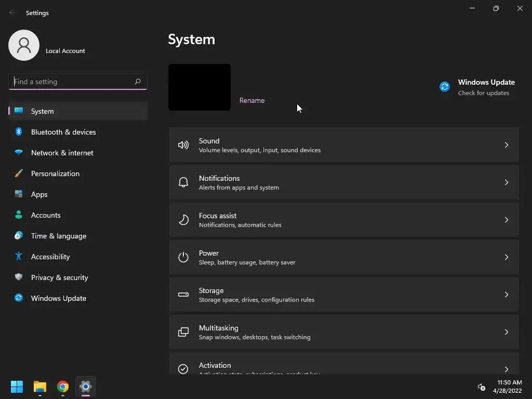Expand Focus assist via its chevron

tap(506, 220)
